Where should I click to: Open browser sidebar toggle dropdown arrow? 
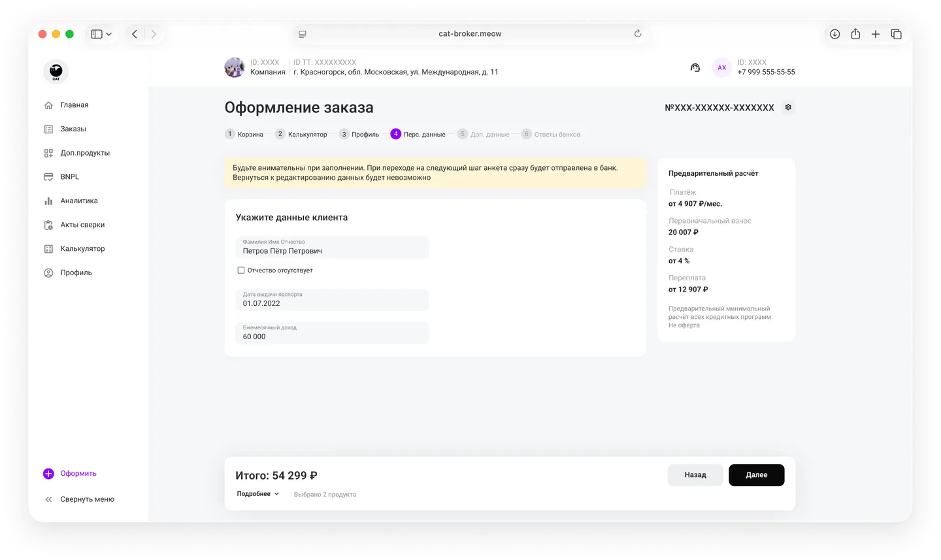click(x=109, y=34)
